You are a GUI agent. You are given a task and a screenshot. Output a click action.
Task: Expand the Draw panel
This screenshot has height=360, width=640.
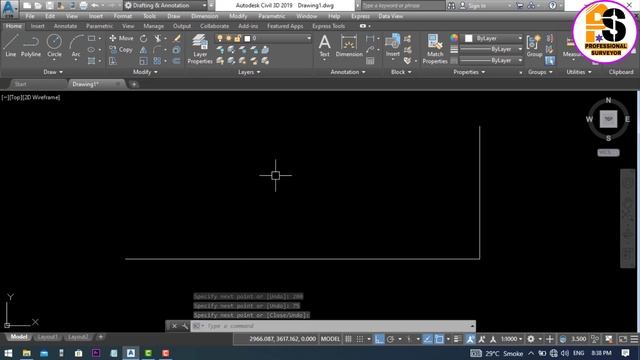tap(53, 72)
